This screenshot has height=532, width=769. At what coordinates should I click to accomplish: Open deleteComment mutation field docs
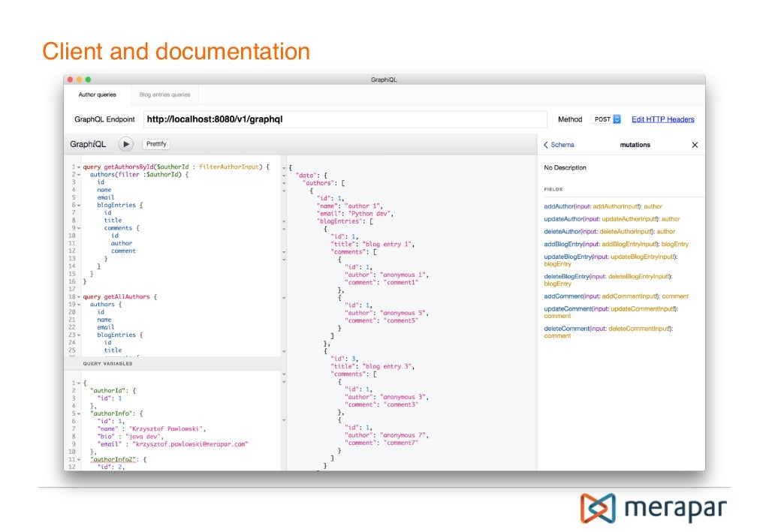coord(567,329)
